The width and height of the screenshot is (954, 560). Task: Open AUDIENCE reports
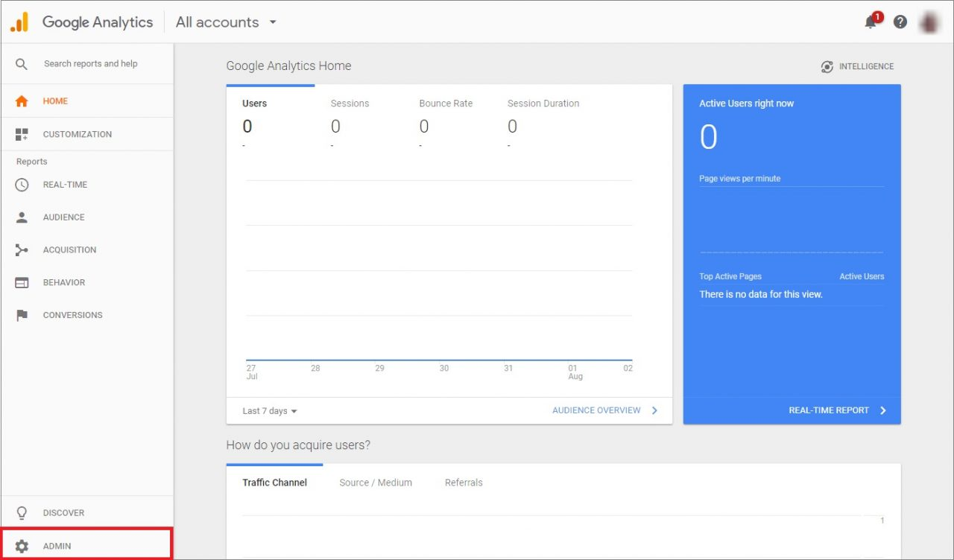(x=87, y=217)
